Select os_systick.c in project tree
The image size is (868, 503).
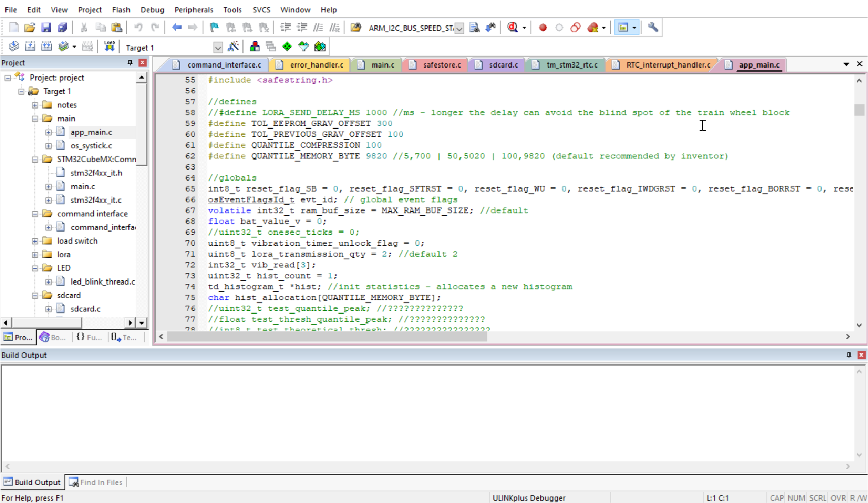pos(91,146)
